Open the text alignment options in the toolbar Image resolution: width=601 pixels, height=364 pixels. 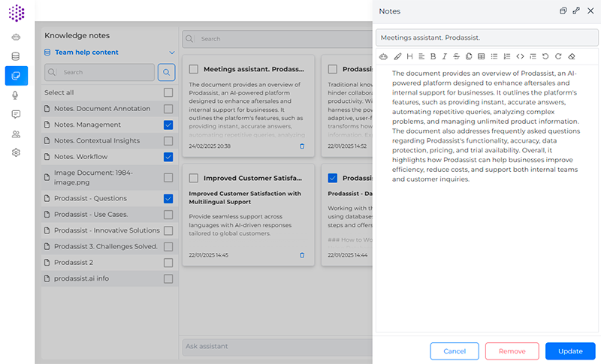tap(421, 56)
